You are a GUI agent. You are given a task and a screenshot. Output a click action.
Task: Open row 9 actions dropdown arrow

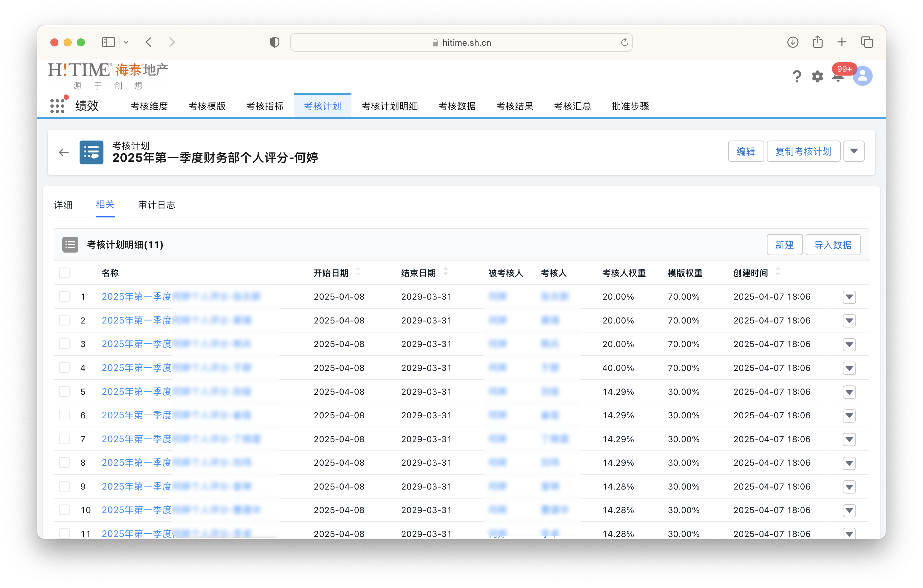(849, 487)
